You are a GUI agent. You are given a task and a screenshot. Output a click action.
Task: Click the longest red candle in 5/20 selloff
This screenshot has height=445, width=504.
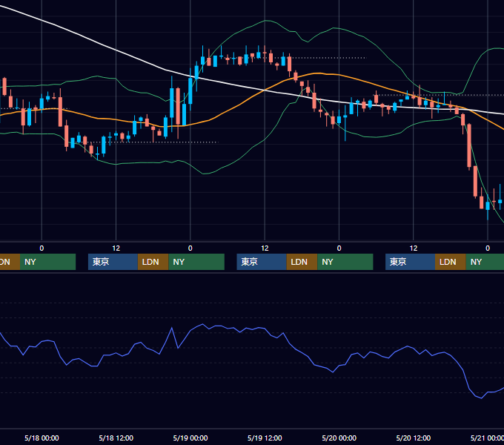coord(469,146)
